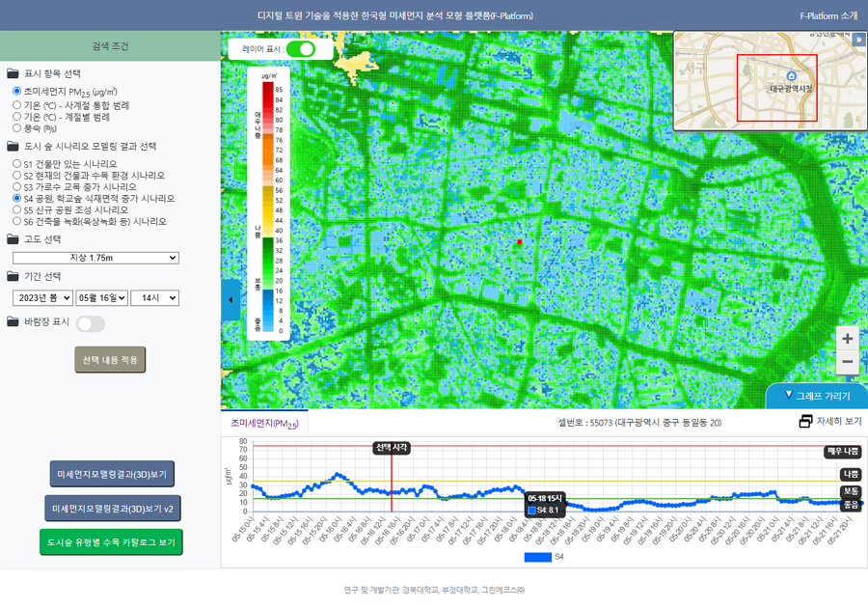
Task: Choose S6 건축물 녹화 시나리오
Action: (x=17, y=222)
